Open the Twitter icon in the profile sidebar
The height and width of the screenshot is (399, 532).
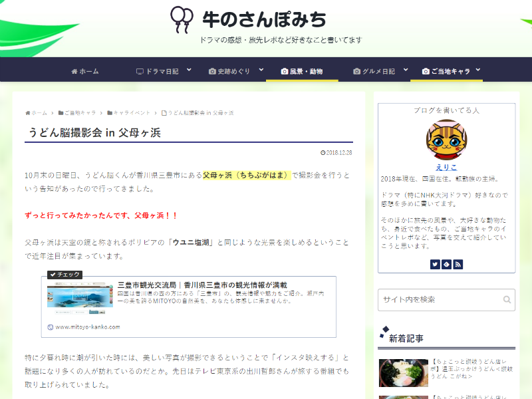point(436,264)
